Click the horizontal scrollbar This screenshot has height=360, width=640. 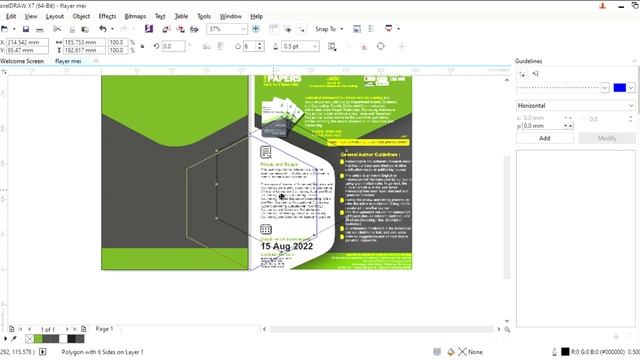tap(381, 329)
